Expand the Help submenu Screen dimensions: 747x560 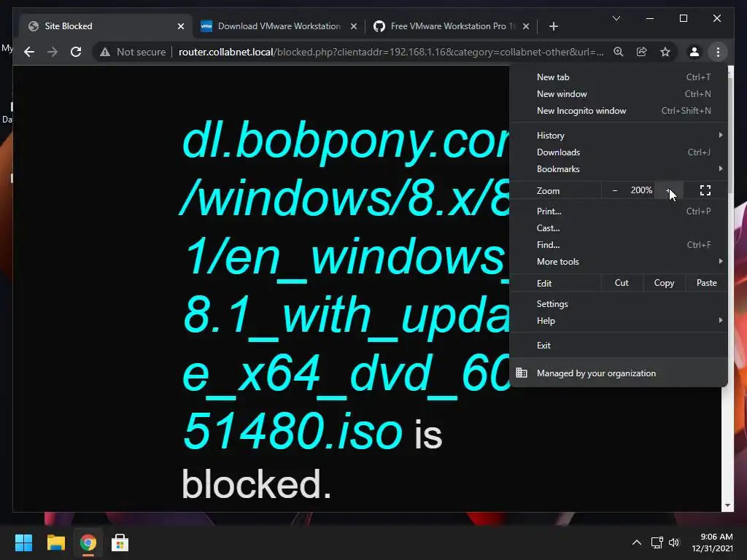(x=619, y=321)
